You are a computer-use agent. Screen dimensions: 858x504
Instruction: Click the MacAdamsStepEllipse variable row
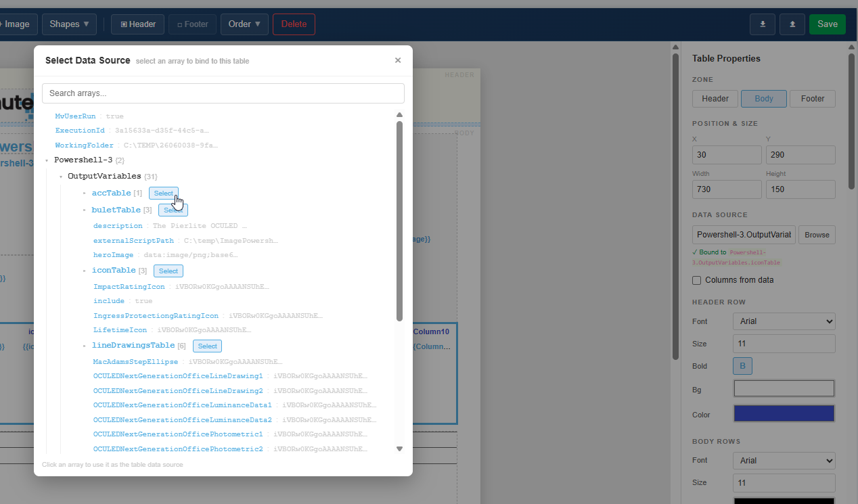[x=187, y=362]
